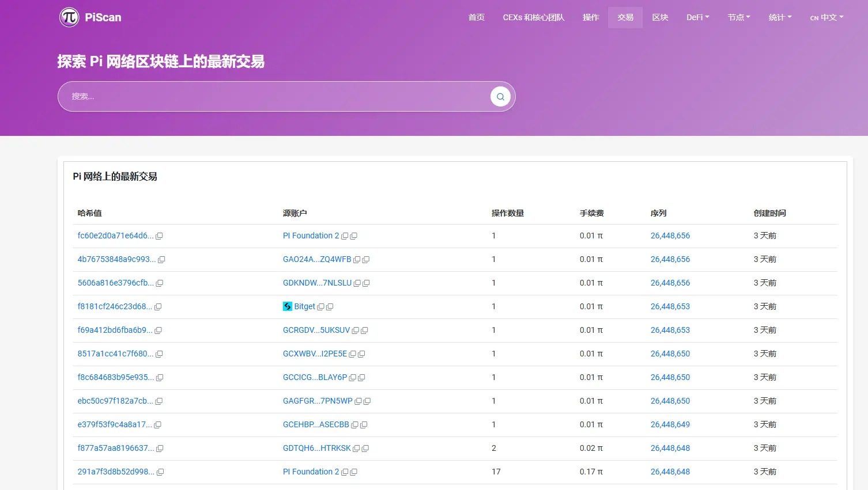
Task: Click the 创建时间 column header
Action: point(770,213)
